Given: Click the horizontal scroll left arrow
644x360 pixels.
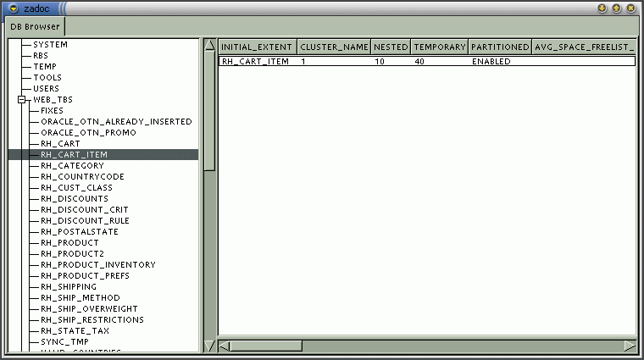Looking at the screenshot, I should (224, 346).
